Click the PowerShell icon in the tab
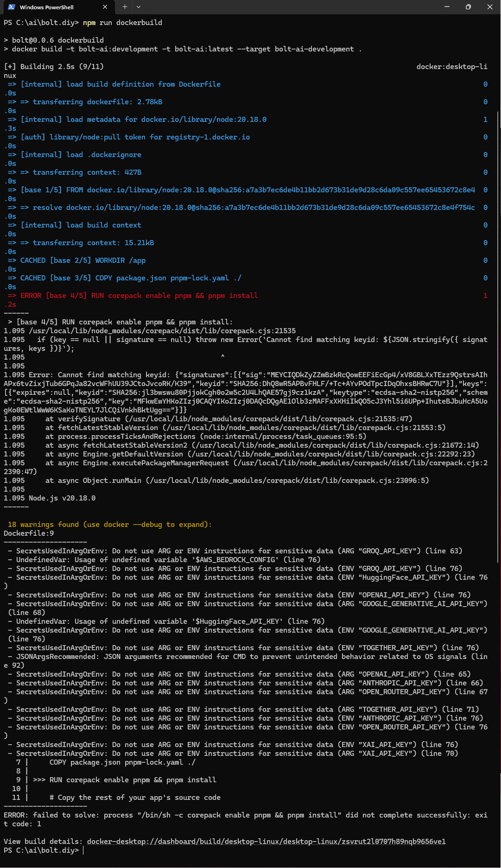 click(12, 7)
